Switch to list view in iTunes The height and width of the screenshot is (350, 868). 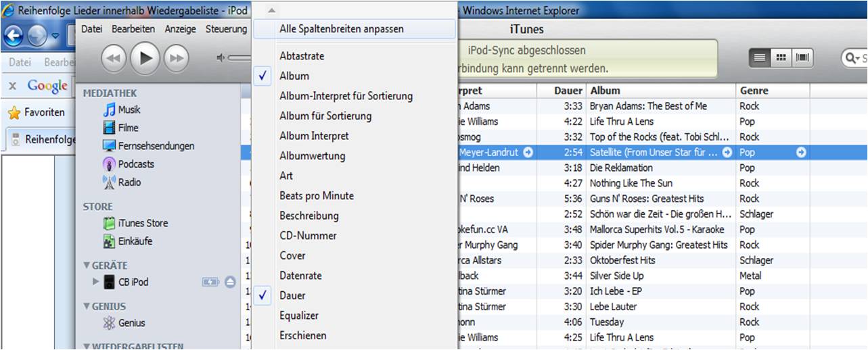(760, 58)
